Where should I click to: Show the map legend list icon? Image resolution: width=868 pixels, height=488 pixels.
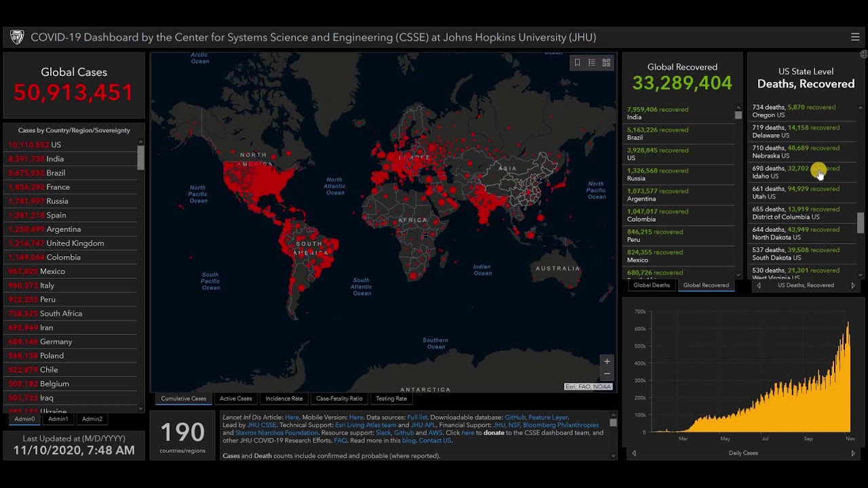(x=591, y=62)
